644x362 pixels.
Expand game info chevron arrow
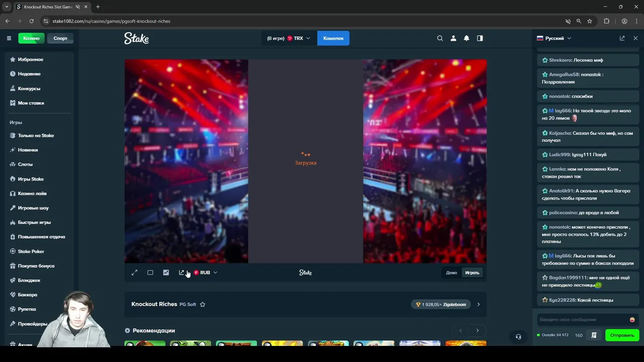(x=478, y=304)
